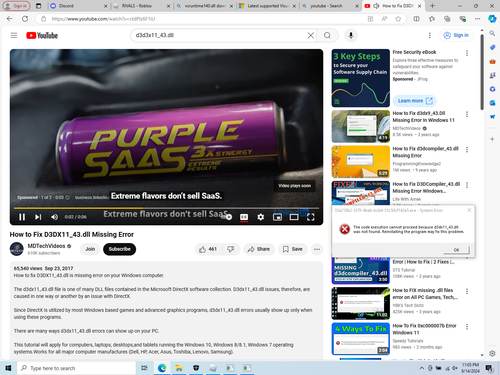
Task: Subscribe to MDTechVideos
Action: click(119, 249)
